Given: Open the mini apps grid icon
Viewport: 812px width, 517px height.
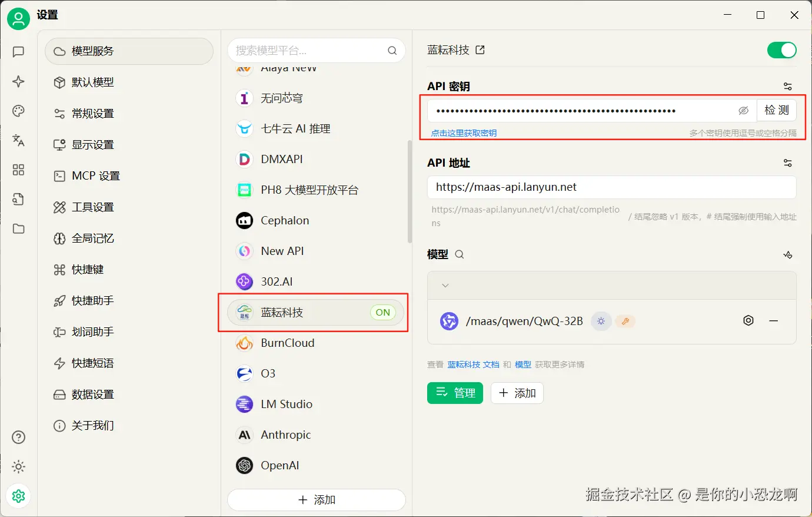Looking at the screenshot, I should coord(18,170).
